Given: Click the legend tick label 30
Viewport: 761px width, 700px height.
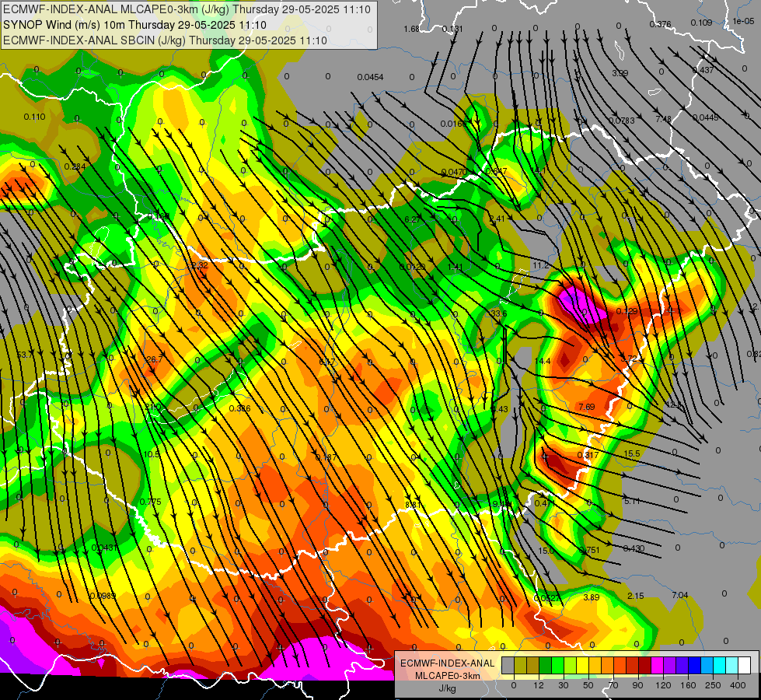Looking at the screenshot, I should click(x=564, y=685).
